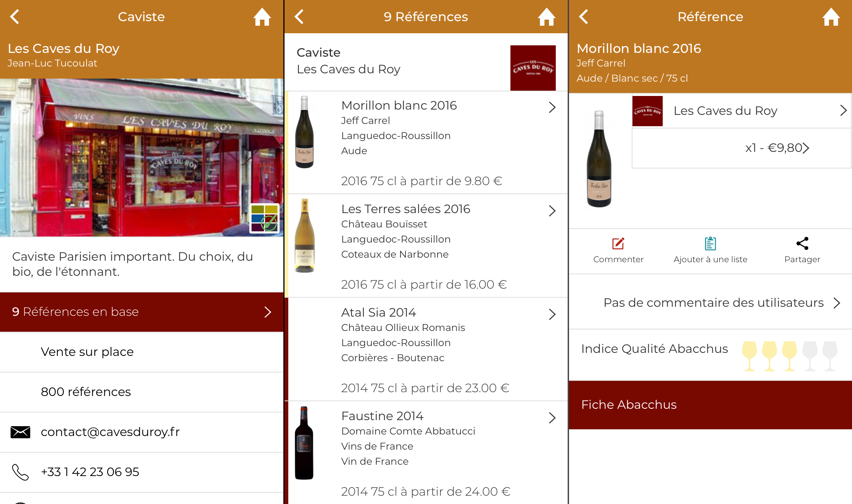Call +33 1 42 23 06 95

(x=90, y=472)
